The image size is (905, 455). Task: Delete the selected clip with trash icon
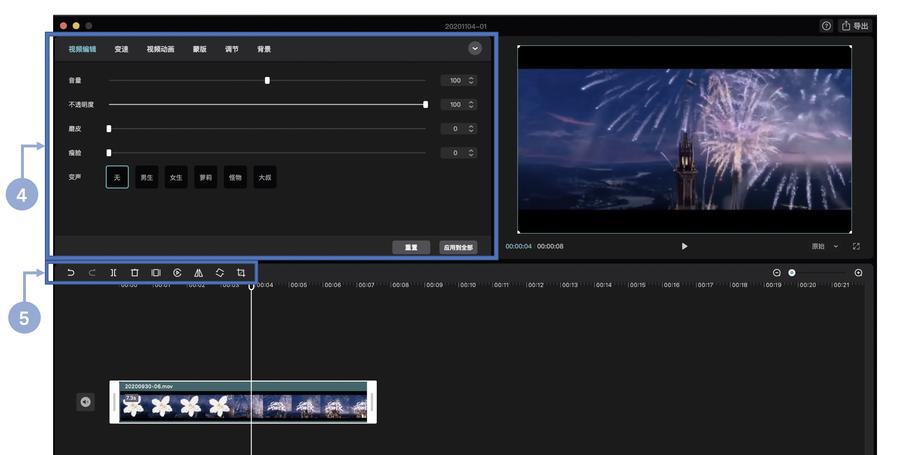pos(134,273)
